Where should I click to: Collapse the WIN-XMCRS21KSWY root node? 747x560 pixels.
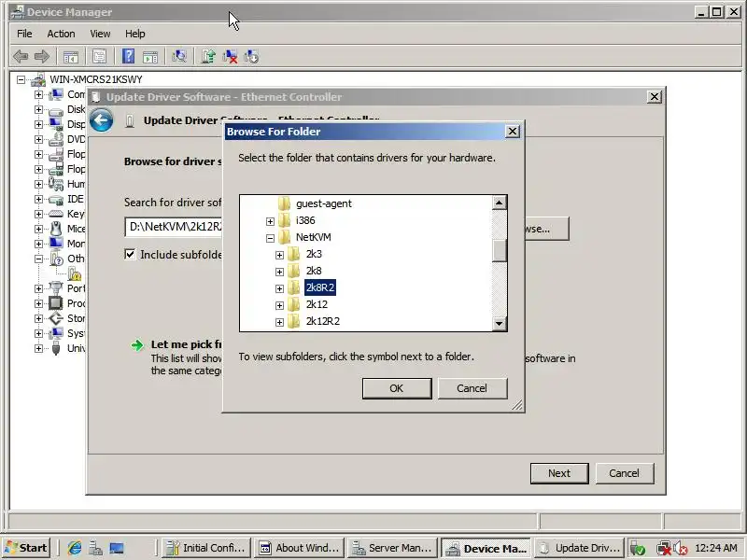pyautogui.click(x=21, y=79)
